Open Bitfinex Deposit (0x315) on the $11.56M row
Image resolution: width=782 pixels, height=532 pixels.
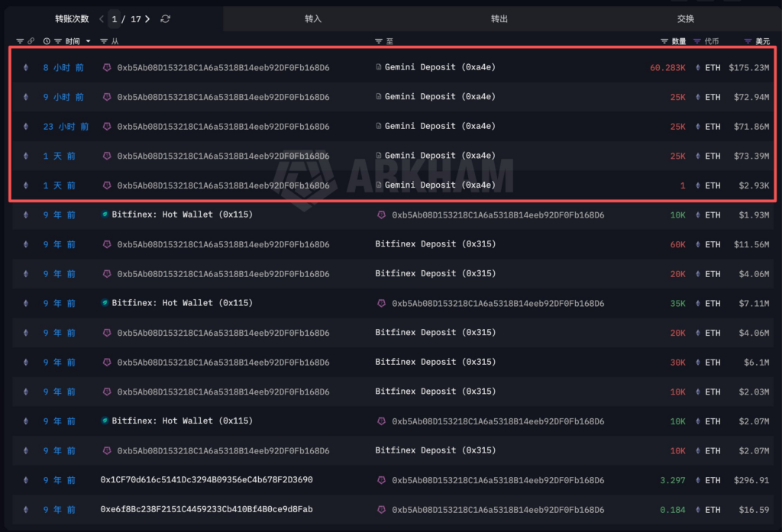[x=435, y=243]
